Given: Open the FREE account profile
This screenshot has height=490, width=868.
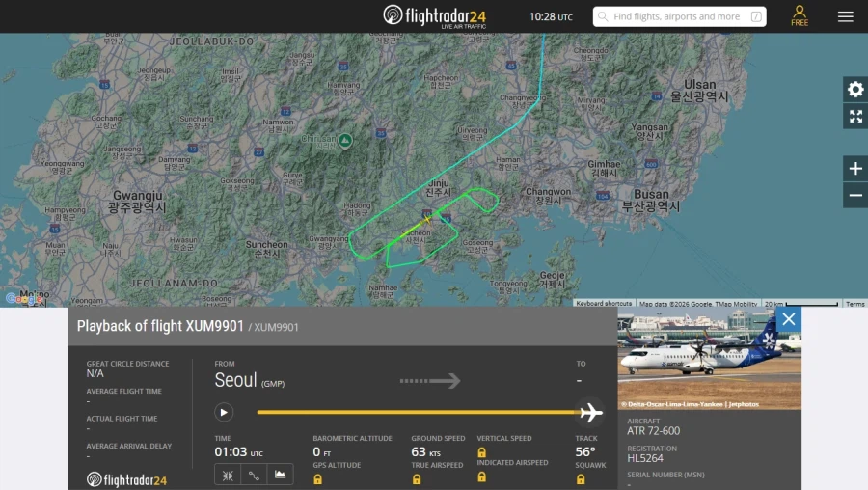Looking at the screenshot, I should (x=800, y=15).
